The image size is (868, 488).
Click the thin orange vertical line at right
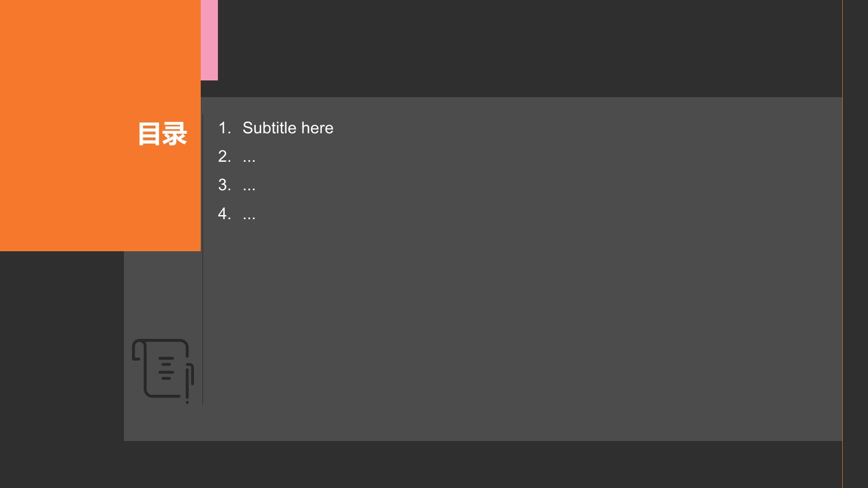(x=842, y=244)
